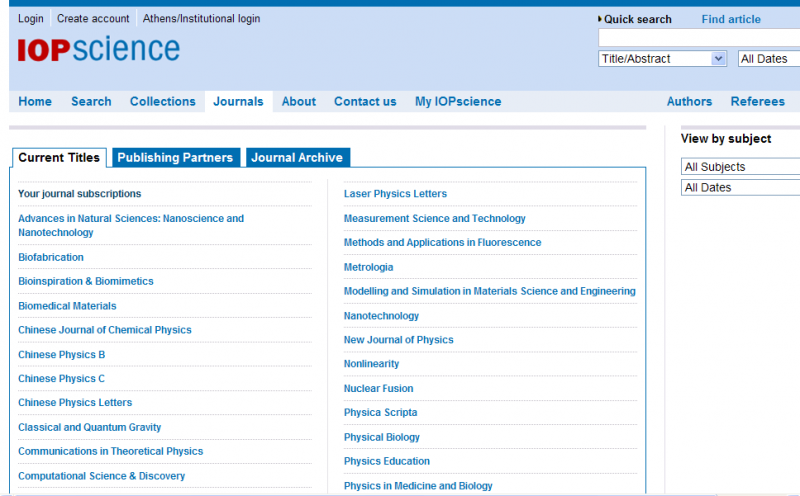Open Communications in Theoretical Physics
Screen dimensions: 800x496
click(x=111, y=451)
